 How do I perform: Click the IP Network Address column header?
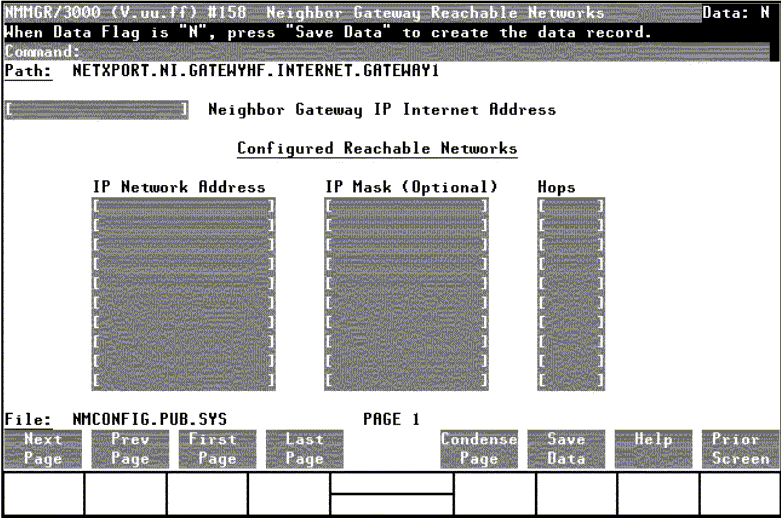click(x=179, y=187)
